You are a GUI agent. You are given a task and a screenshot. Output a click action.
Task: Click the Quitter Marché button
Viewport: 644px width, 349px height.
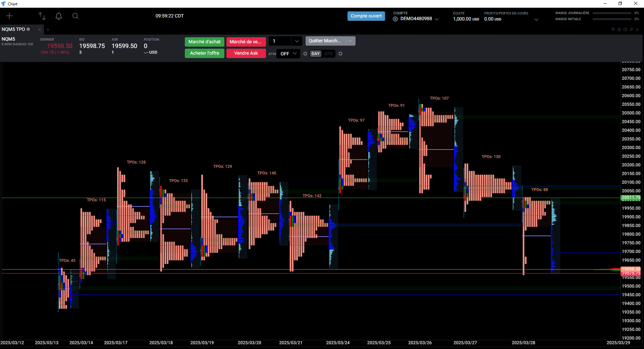click(x=325, y=41)
